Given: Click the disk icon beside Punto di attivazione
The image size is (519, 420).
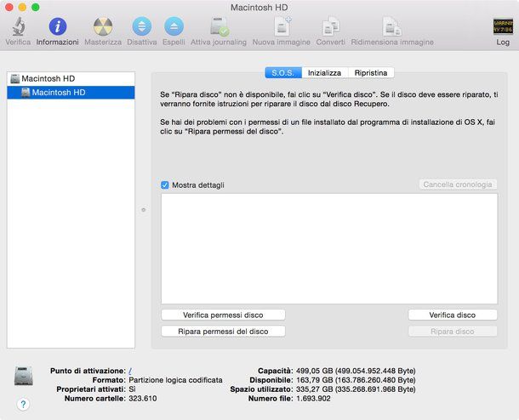Looking at the screenshot, I should click(24, 376).
